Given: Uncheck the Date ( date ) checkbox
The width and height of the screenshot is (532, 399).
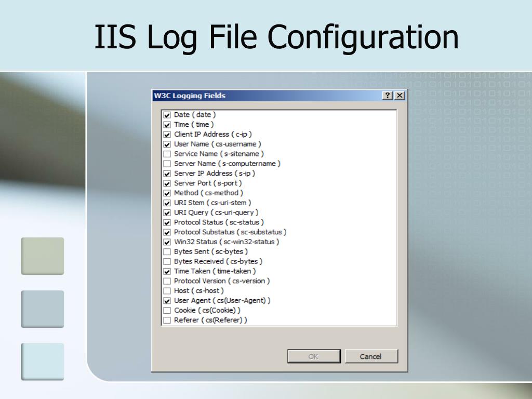Looking at the screenshot, I should pos(167,115).
